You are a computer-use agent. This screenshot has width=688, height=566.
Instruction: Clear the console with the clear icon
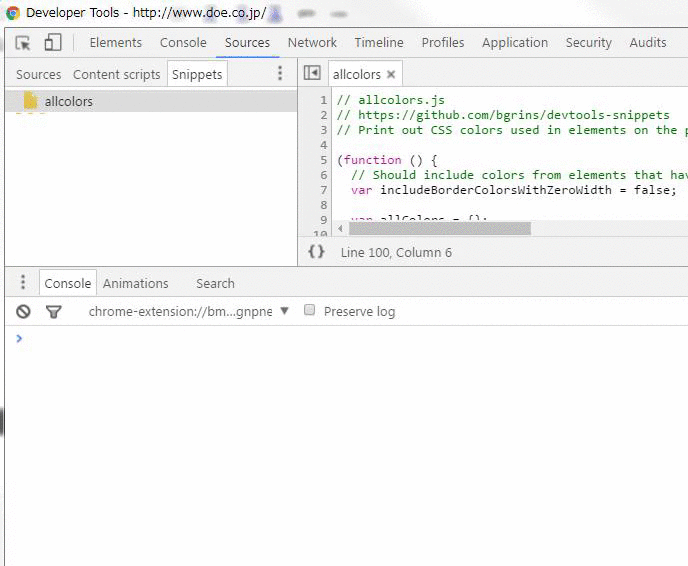tap(23, 312)
